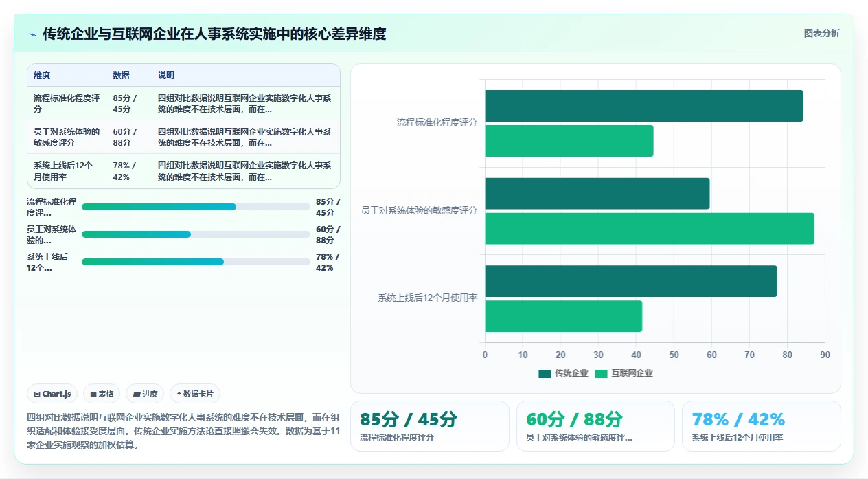Select table cell 流程标准化程度评分

[x=67, y=104]
